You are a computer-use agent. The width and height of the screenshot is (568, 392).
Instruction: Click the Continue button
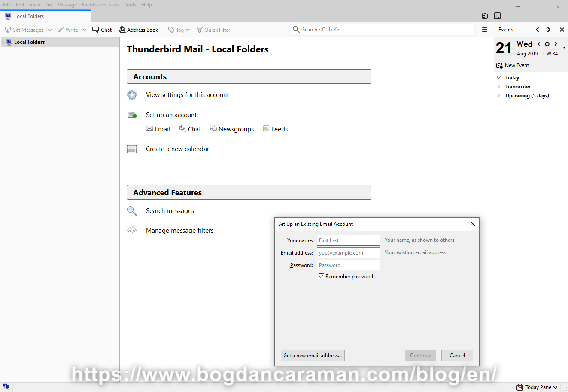pos(420,356)
